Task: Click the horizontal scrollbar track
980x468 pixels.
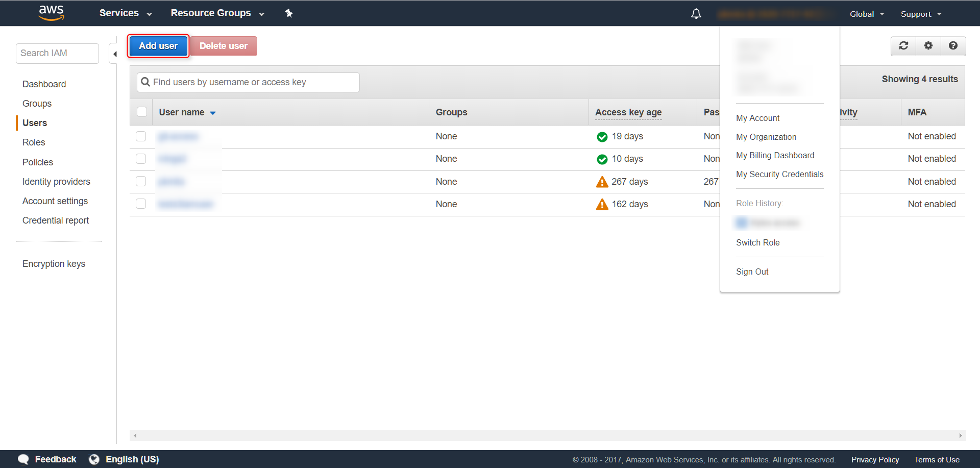Action: point(547,435)
